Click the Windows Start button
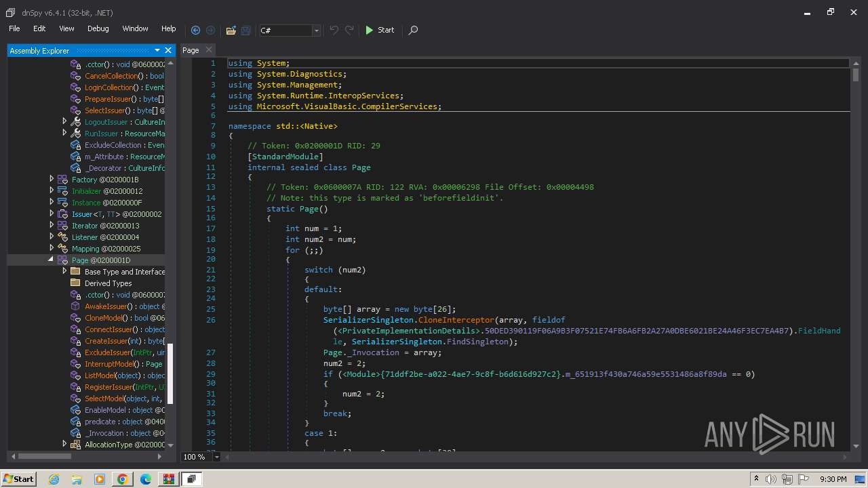The image size is (868, 488). click(18, 479)
